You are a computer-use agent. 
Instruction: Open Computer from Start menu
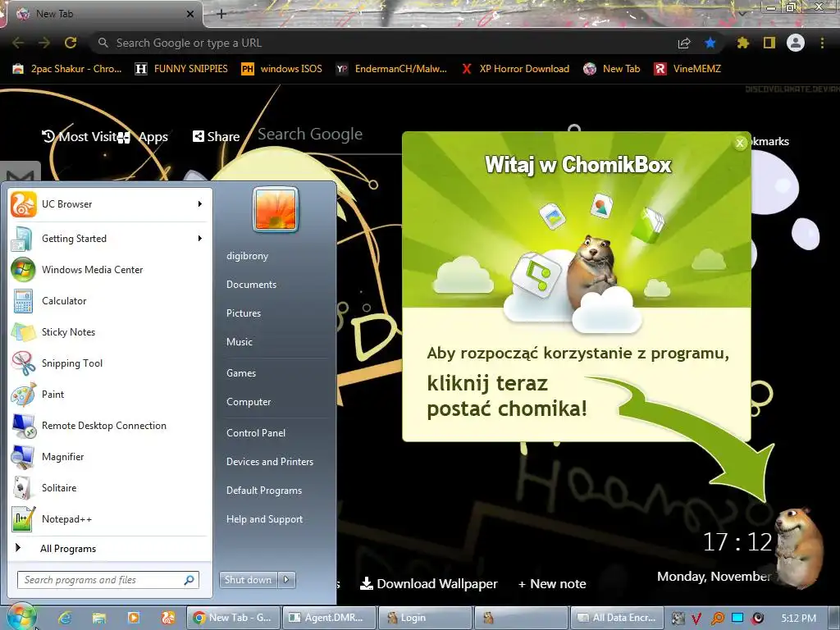click(x=249, y=402)
